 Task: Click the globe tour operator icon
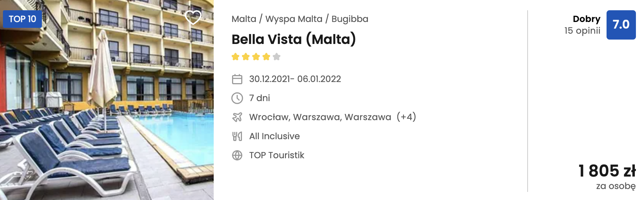[x=237, y=155]
